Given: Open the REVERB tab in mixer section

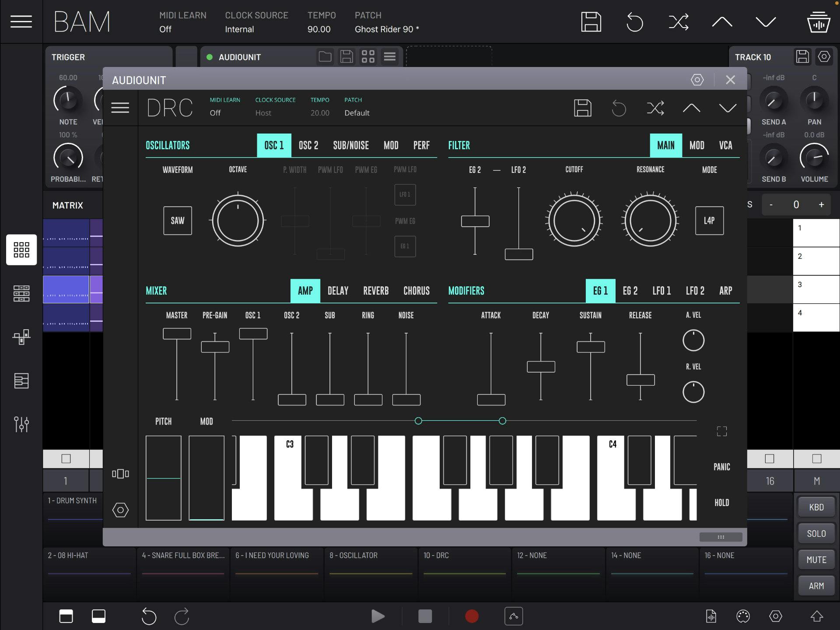Looking at the screenshot, I should (376, 290).
